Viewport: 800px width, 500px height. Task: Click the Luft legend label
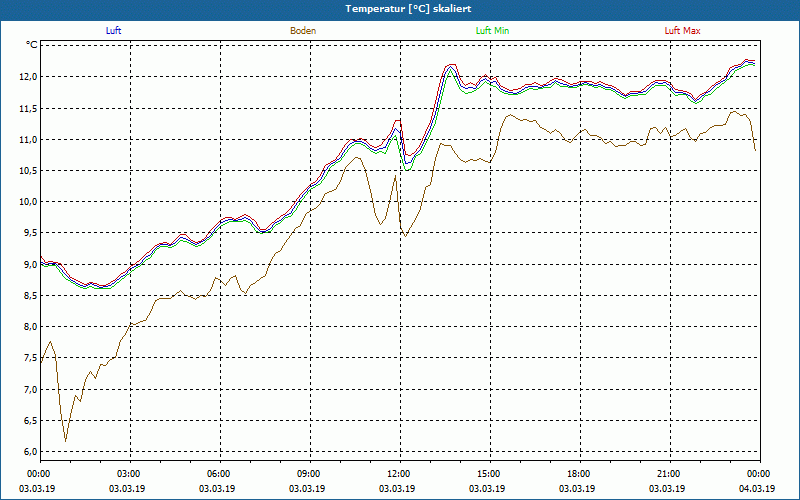click(113, 31)
